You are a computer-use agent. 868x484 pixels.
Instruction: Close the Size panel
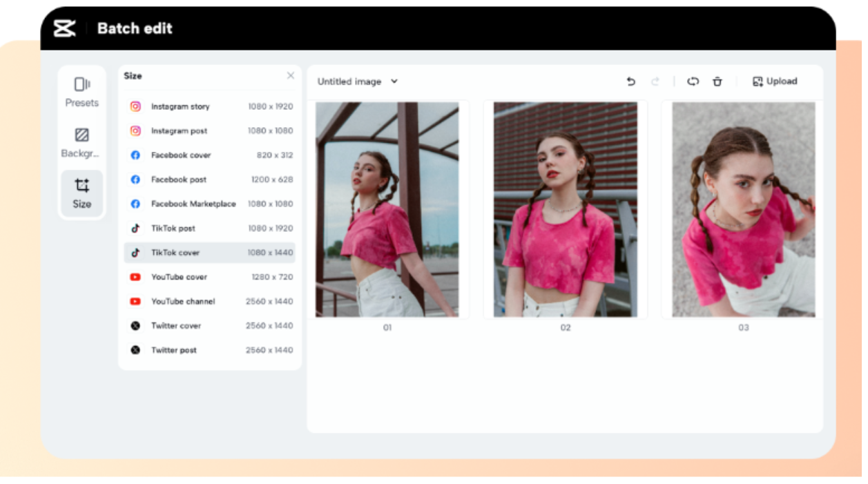coord(291,75)
